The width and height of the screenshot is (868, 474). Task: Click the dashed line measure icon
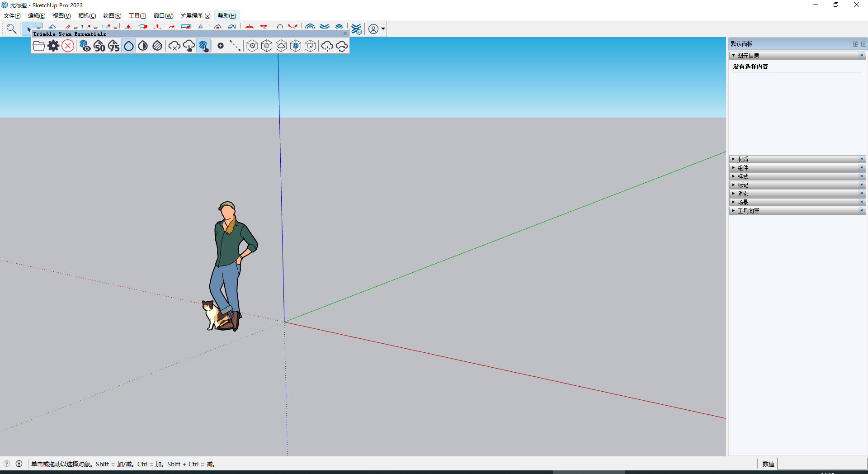(x=235, y=46)
